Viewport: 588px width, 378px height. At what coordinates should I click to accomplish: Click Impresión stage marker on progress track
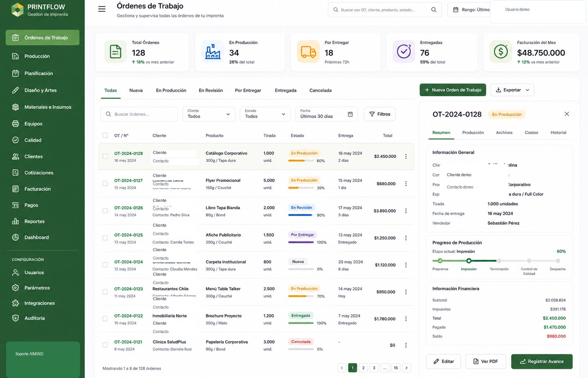tap(469, 261)
